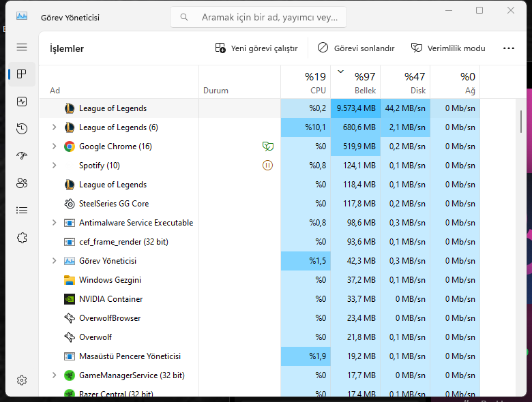
Task: Open the three-dots more options menu
Action: point(509,48)
